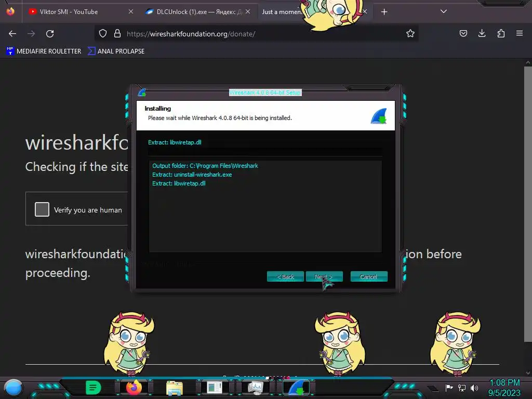This screenshot has width=532, height=399.
Task: Open the Action Center flag tray icon
Action: [x=449, y=388]
